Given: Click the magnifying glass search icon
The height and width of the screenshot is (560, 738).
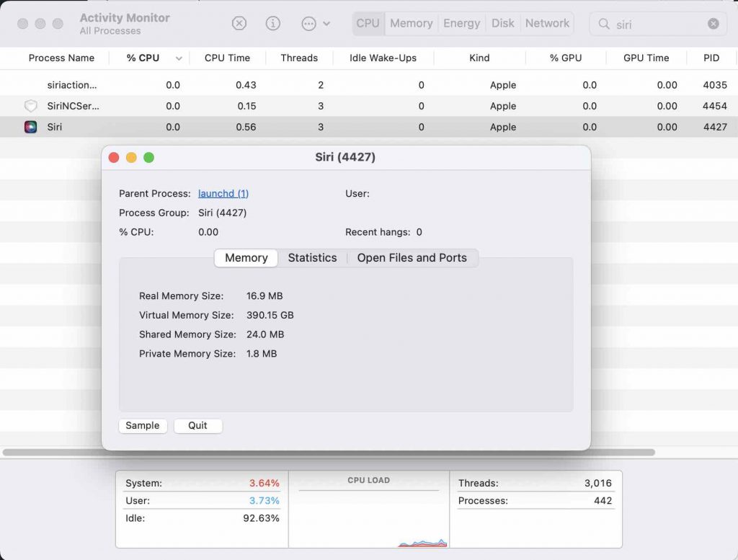Looking at the screenshot, I should 604,24.
